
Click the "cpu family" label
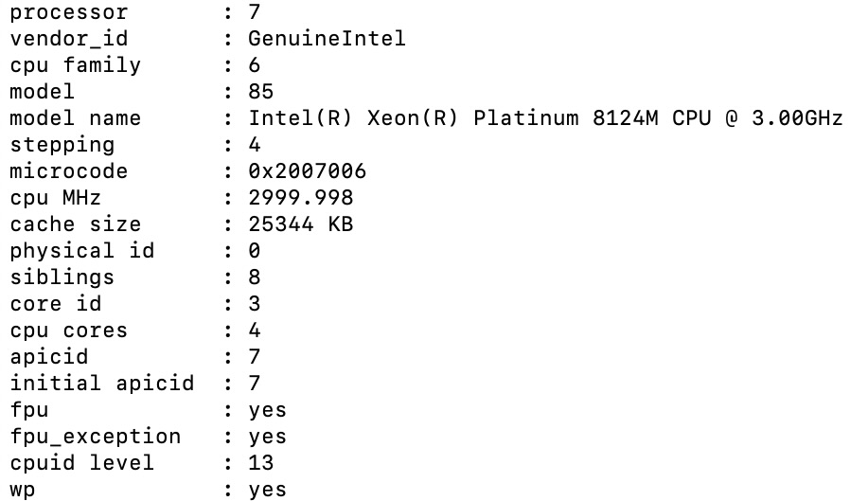pyautogui.click(x=76, y=65)
